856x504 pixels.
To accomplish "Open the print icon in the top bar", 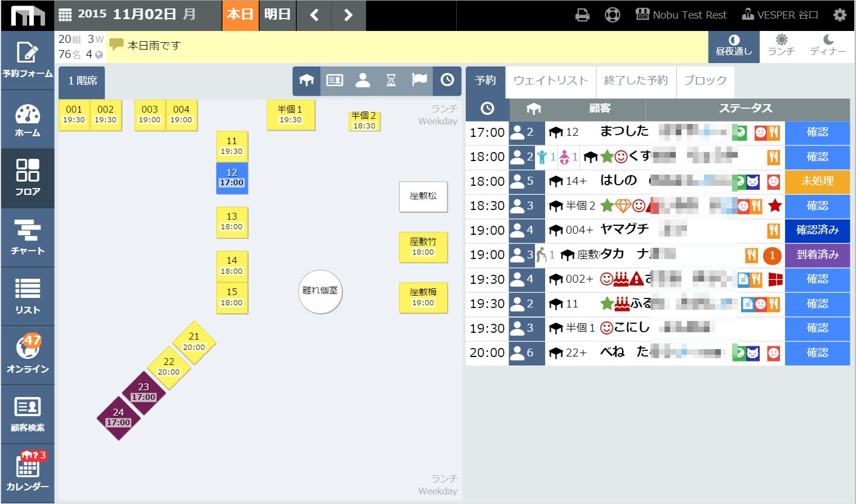I will (x=582, y=15).
